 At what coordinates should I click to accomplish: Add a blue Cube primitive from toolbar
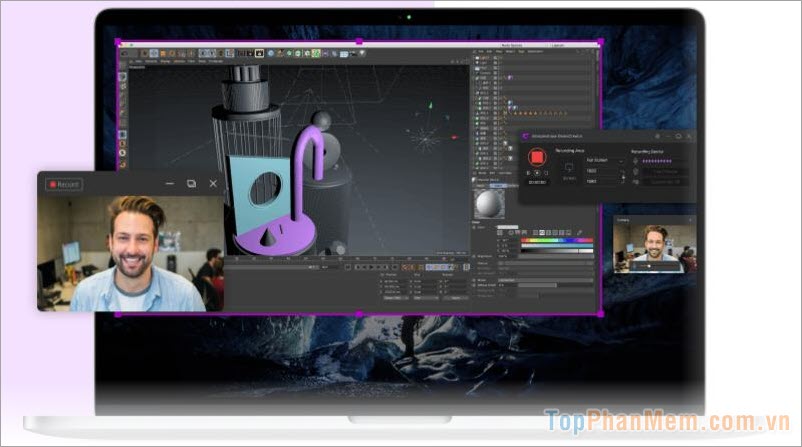point(270,53)
